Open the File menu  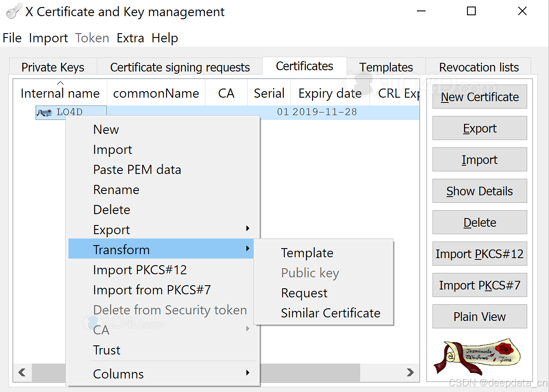12,38
